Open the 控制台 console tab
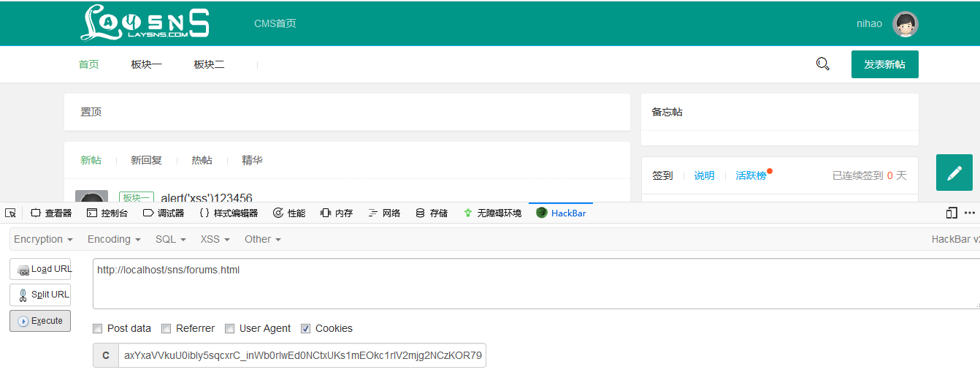This screenshot has height=375, width=980. (107, 213)
